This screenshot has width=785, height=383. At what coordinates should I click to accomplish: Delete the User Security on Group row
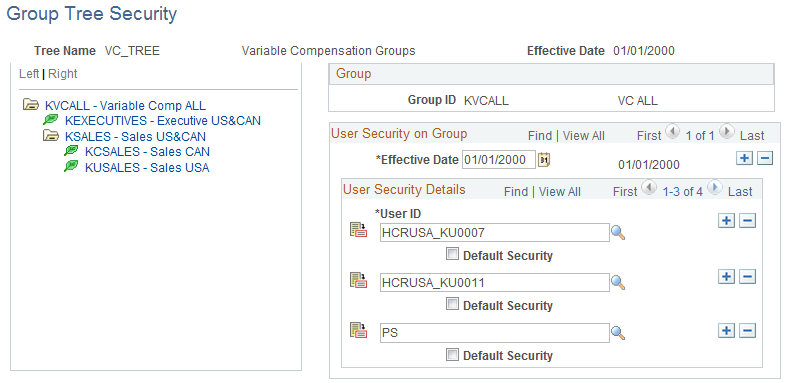(x=765, y=159)
